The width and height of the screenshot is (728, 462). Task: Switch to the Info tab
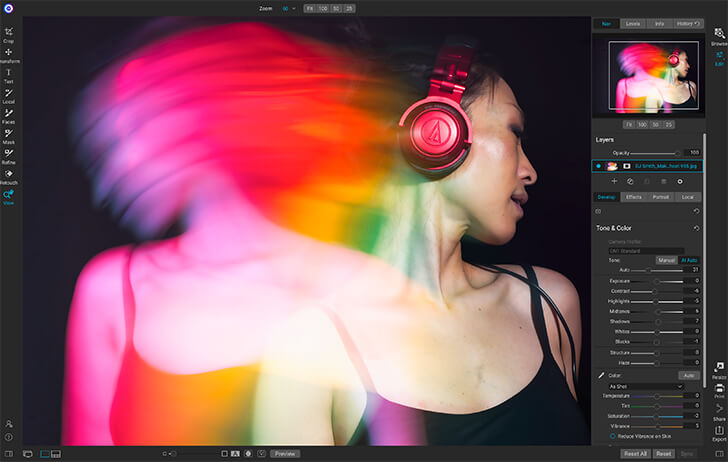659,24
